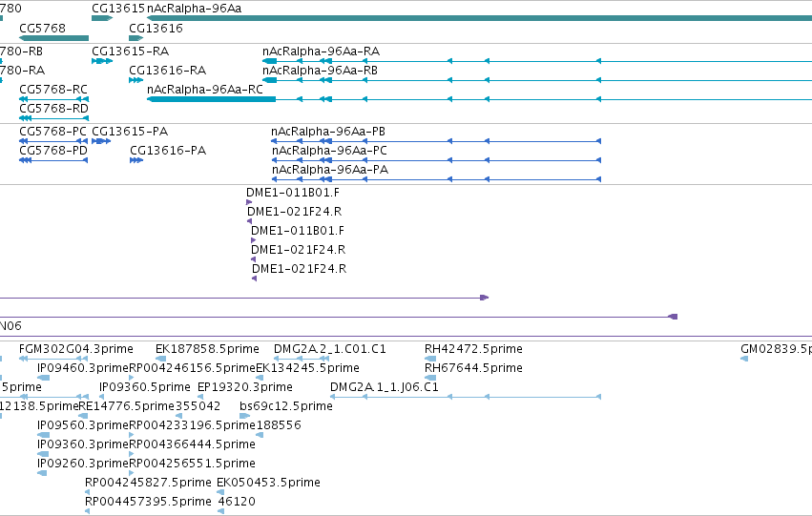Click the feature labeled 46120
812x516 pixels.
(x=237, y=501)
